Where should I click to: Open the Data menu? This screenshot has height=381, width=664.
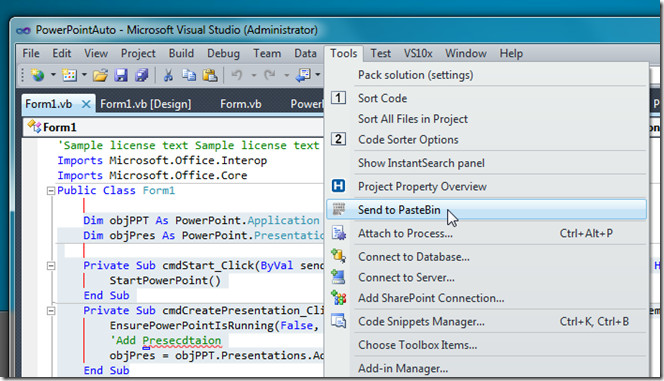point(305,53)
